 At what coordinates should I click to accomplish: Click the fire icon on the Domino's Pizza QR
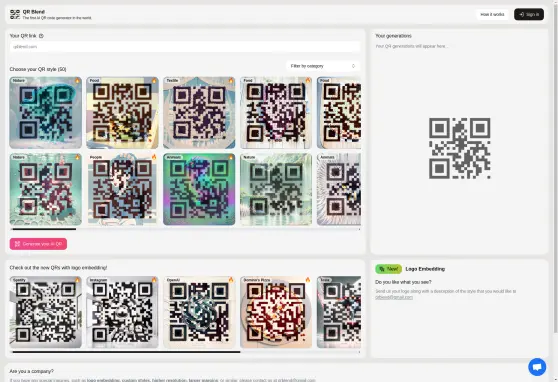pyautogui.click(x=308, y=280)
